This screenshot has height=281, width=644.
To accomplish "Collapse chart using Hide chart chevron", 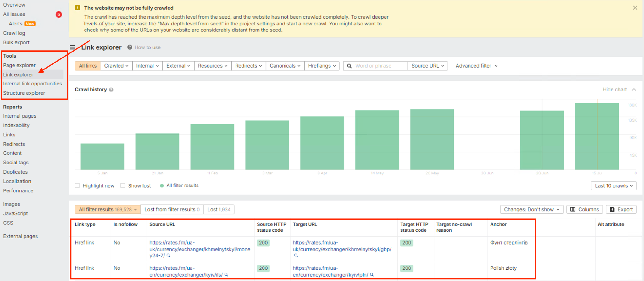I will pyautogui.click(x=634, y=90).
